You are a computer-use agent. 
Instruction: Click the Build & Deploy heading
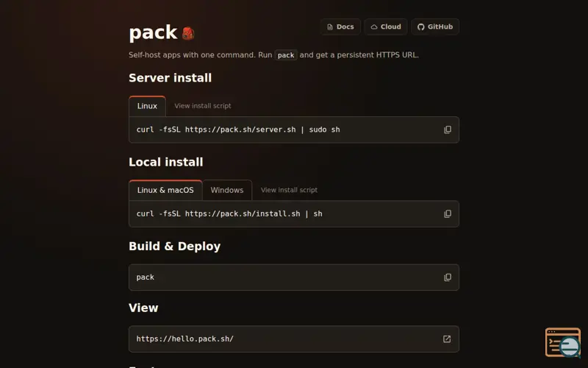(x=174, y=247)
